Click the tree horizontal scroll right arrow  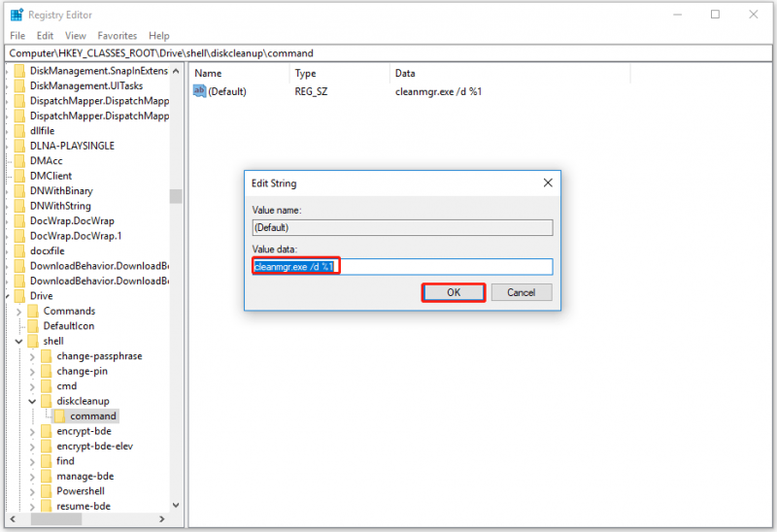(x=161, y=519)
